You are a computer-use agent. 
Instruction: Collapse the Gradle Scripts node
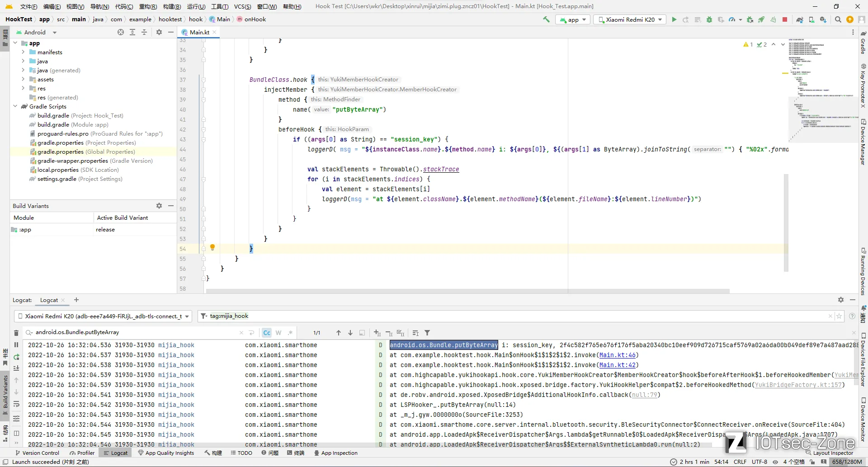pyautogui.click(x=15, y=106)
